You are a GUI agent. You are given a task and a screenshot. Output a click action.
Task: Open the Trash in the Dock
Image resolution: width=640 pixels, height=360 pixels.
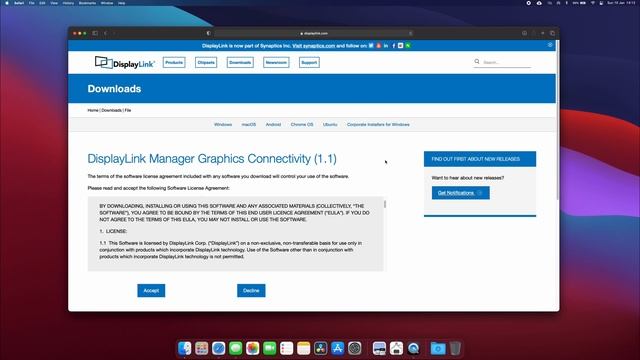[x=455, y=348]
